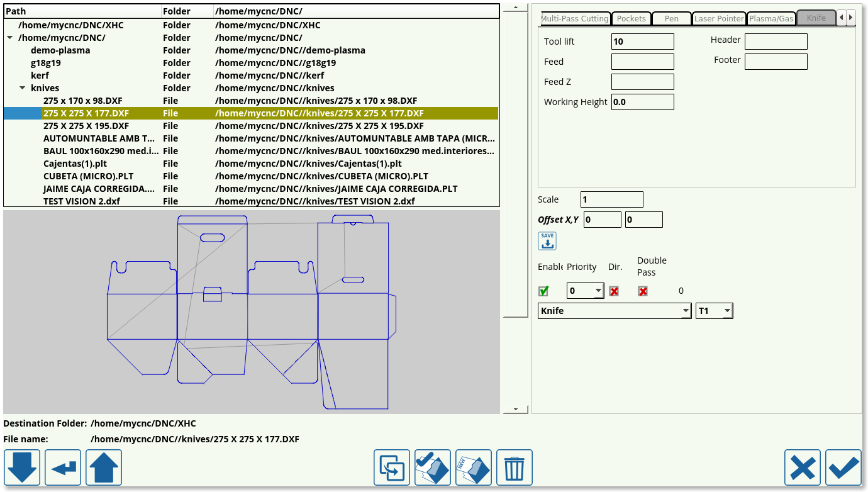The width and height of the screenshot is (868, 492).
Task: Click the blue up arrow button
Action: click(104, 467)
